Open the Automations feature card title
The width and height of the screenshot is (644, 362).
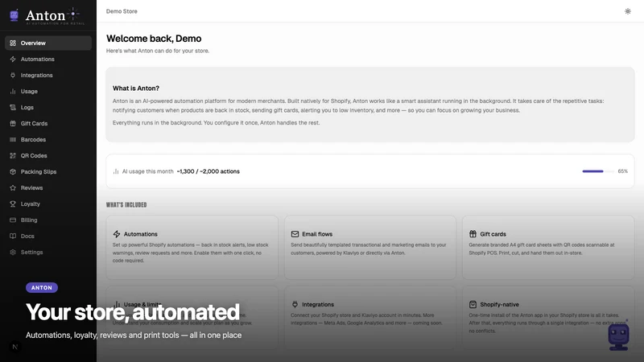[140, 234]
